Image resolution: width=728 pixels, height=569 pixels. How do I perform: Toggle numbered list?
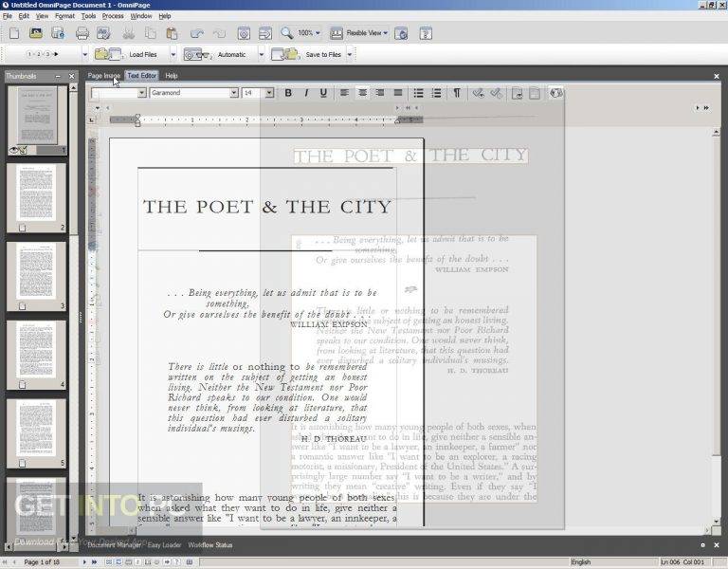436,93
